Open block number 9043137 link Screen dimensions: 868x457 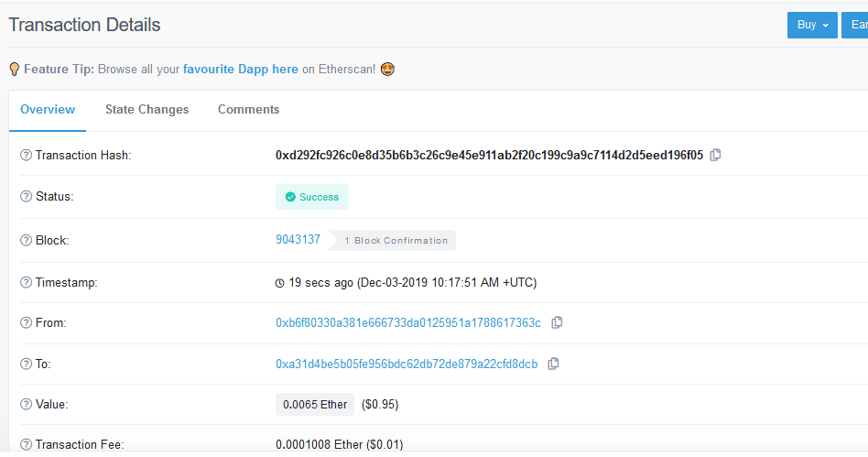point(298,240)
